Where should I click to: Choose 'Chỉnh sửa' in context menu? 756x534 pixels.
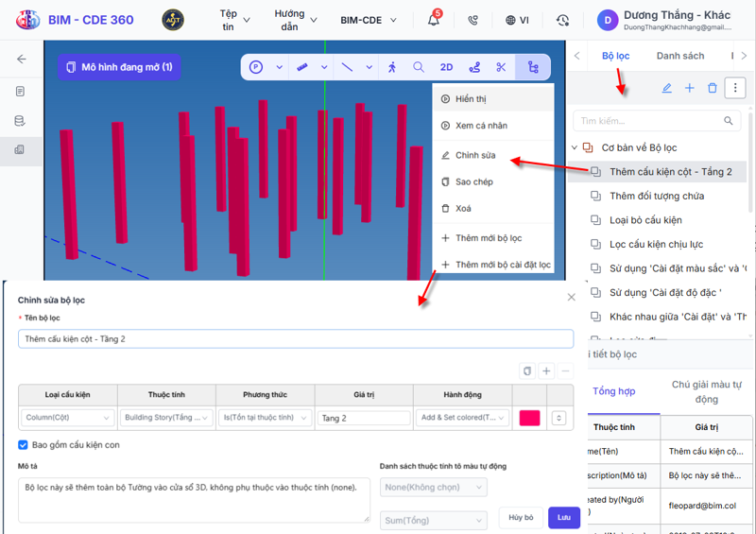(492, 155)
